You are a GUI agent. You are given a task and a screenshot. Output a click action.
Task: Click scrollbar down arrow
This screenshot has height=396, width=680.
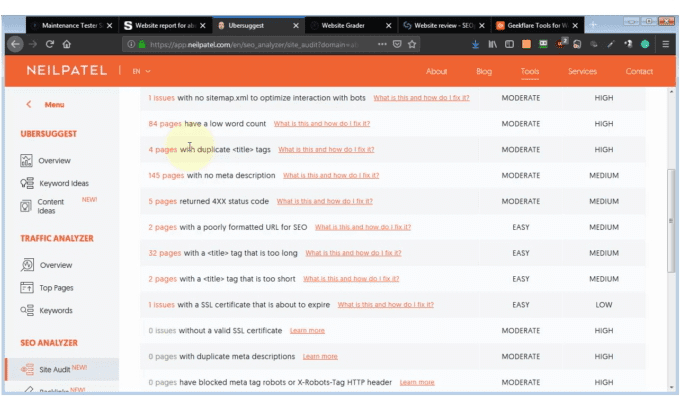671,387
